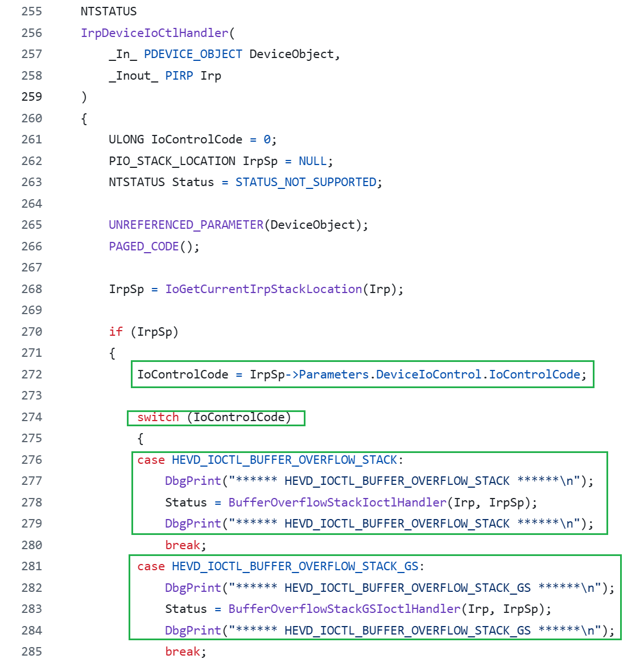
Task: Click the UNREFERENCED_PARAMETER macro
Action: click(186, 225)
